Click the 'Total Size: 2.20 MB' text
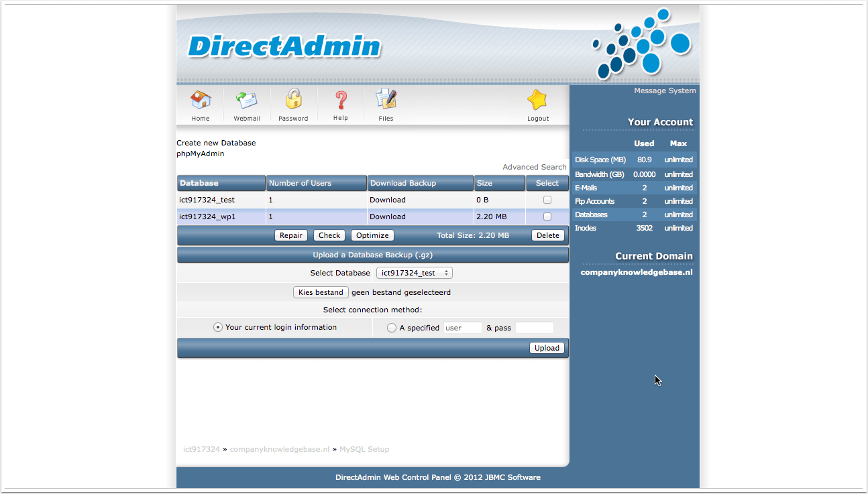The height and width of the screenshot is (494, 868). 473,235
